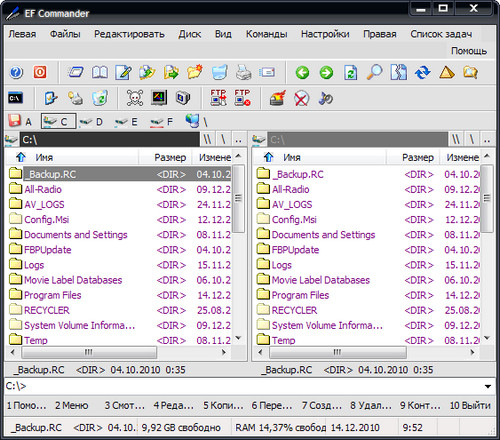Click the right panel scroll up arrow

(x=487, y=156)
